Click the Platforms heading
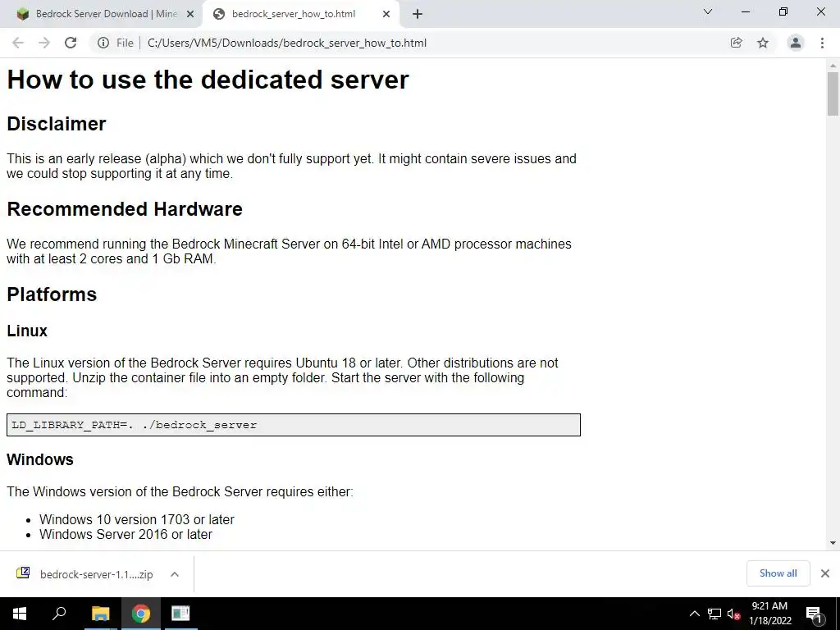 tap(52, 294)
